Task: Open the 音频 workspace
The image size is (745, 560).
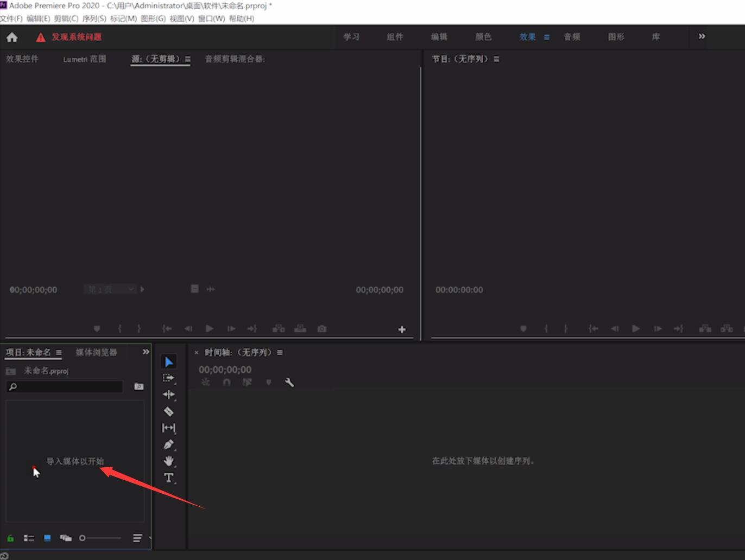Action: click(572, 37)
